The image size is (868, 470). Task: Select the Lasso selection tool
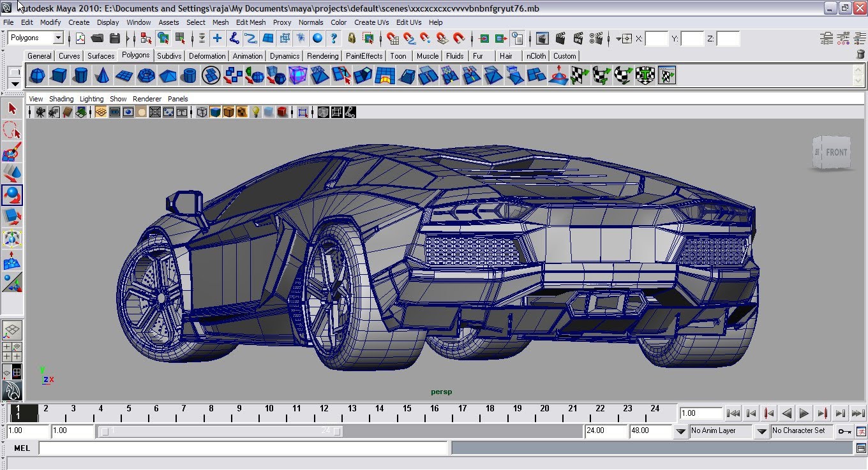12,131
